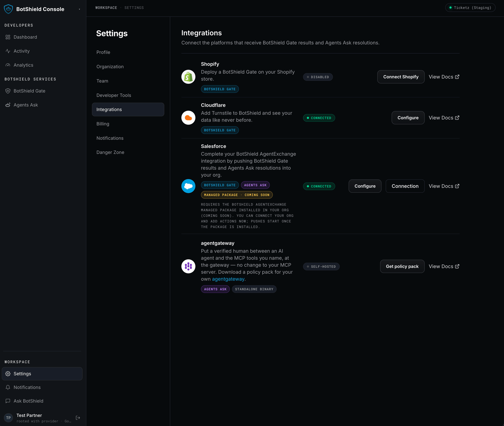Click the sign out icon next to Test Partner
The width and height of the screenshot is (504, 426).
pyautogui.click(x=78, y=418)
